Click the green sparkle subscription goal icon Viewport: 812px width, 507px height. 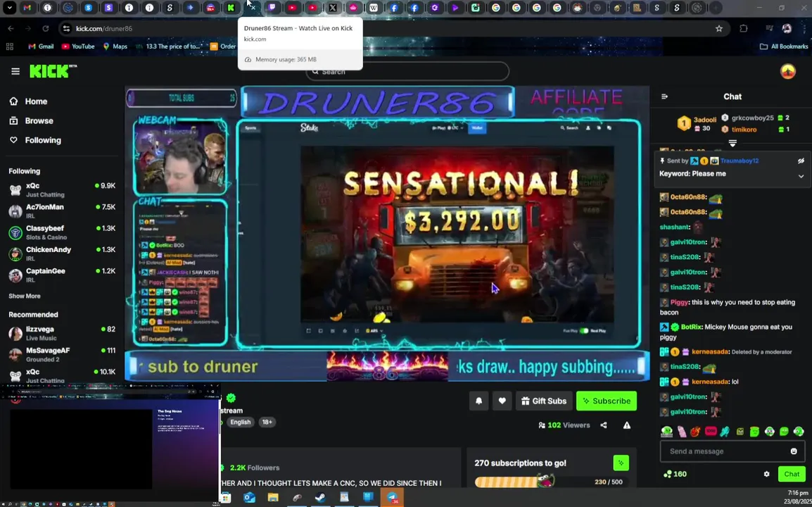coord(621,463)
